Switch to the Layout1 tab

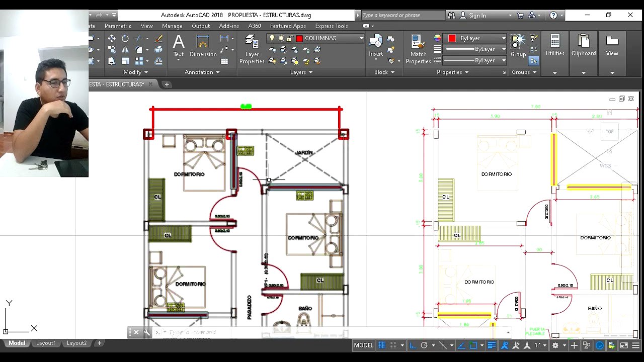pos(46,343)
